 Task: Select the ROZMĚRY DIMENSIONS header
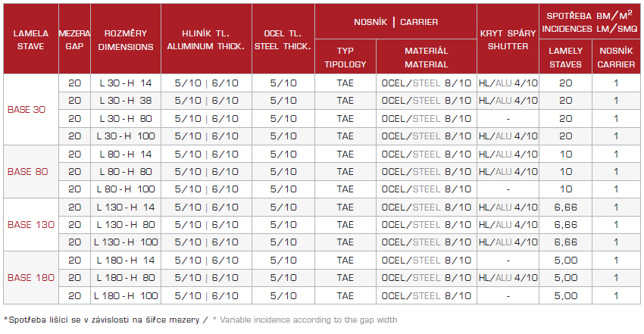pyautogui.click(x=126, y=39)
